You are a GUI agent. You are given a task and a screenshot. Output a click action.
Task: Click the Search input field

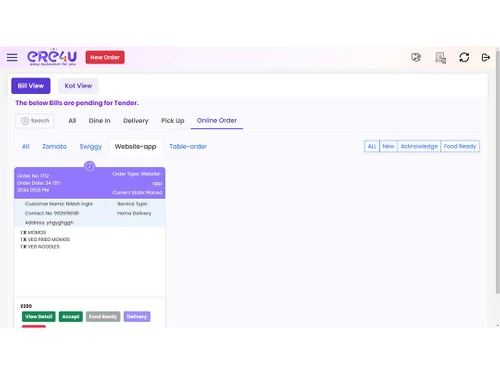click(35, 121)
